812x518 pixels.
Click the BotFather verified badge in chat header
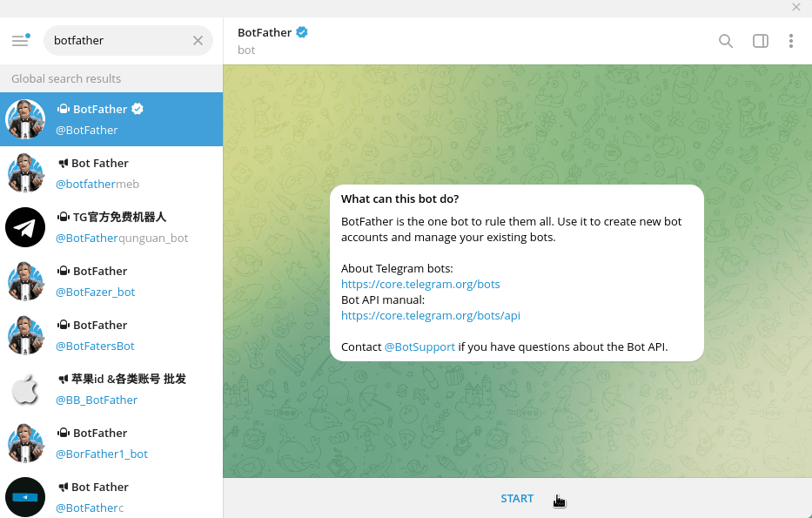tap(302, 32)
